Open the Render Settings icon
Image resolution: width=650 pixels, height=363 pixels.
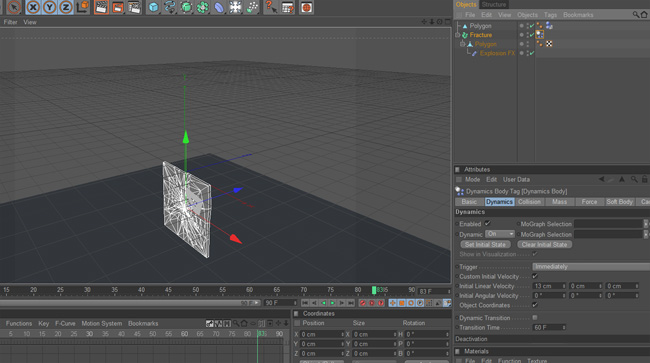tap(134, 7)
